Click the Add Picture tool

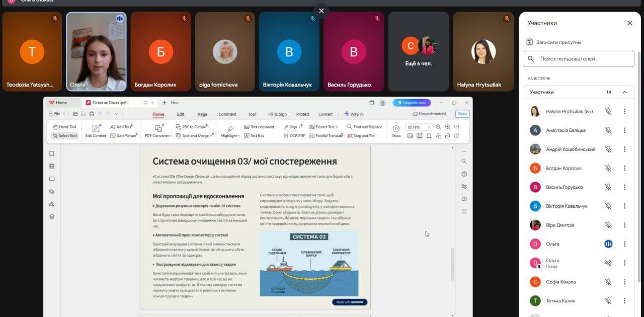(123, 136)
